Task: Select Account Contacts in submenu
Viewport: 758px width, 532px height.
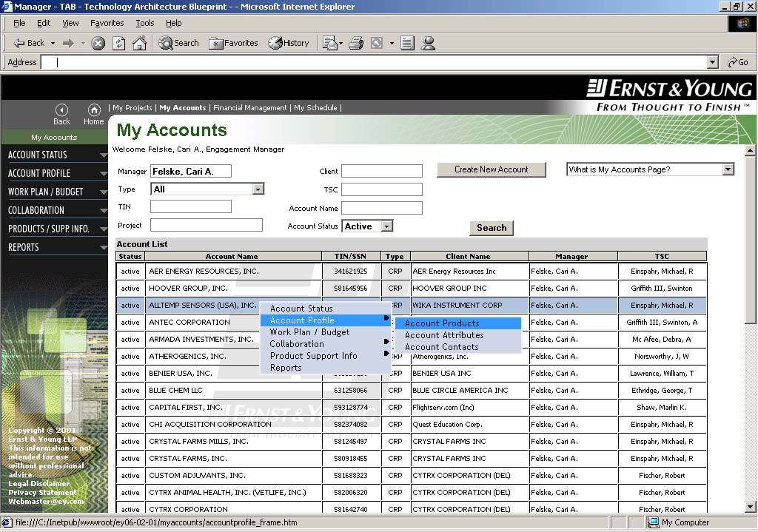Action: click(x=457, y=347)
